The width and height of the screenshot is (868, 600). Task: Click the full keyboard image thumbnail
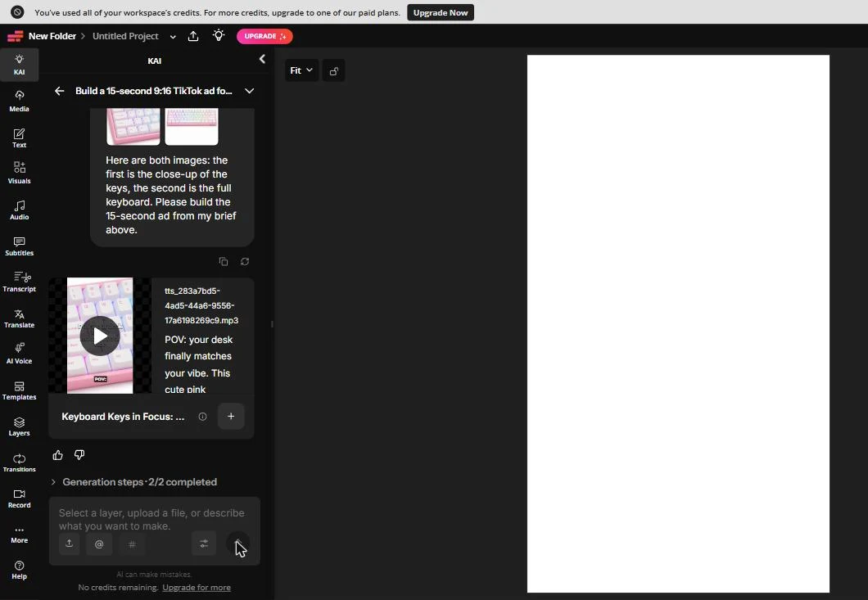tap(192, 126)
